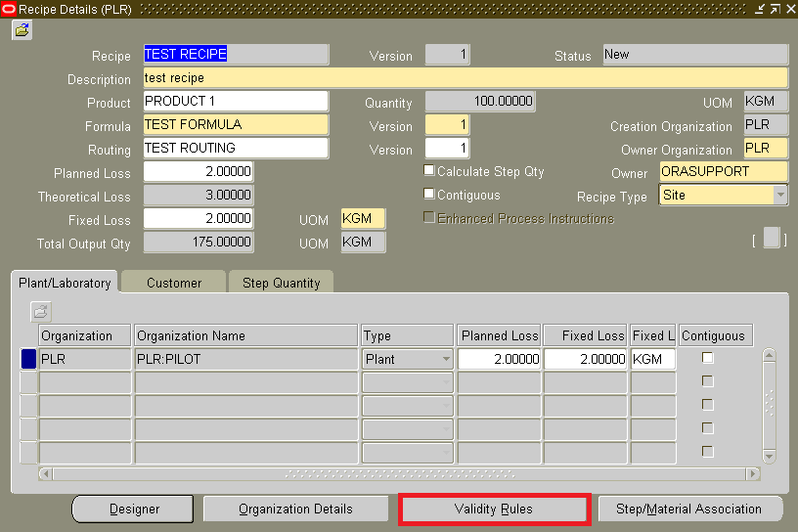
Task: Click the Quantity value 100.00000
Action: coord(480,101)
